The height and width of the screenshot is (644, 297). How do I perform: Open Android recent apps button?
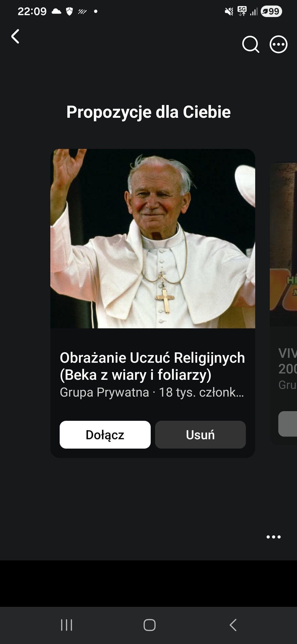pyautogui.click(x=67, y=625)
